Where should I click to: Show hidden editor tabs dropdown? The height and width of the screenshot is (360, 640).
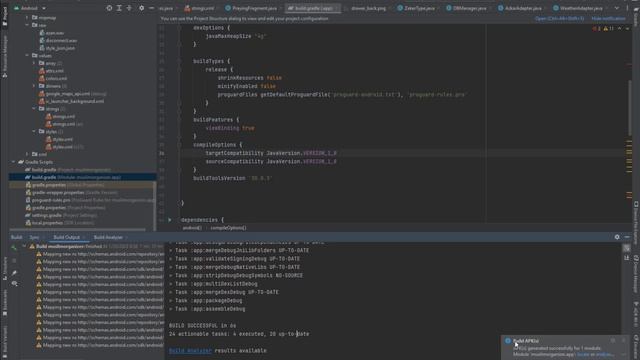pyautogui.click(x=617, y=8)
